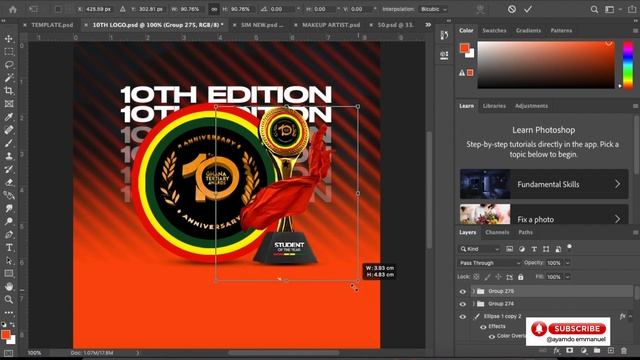Open the Fundamental Skills tutorials

click(x=544, y=184)
